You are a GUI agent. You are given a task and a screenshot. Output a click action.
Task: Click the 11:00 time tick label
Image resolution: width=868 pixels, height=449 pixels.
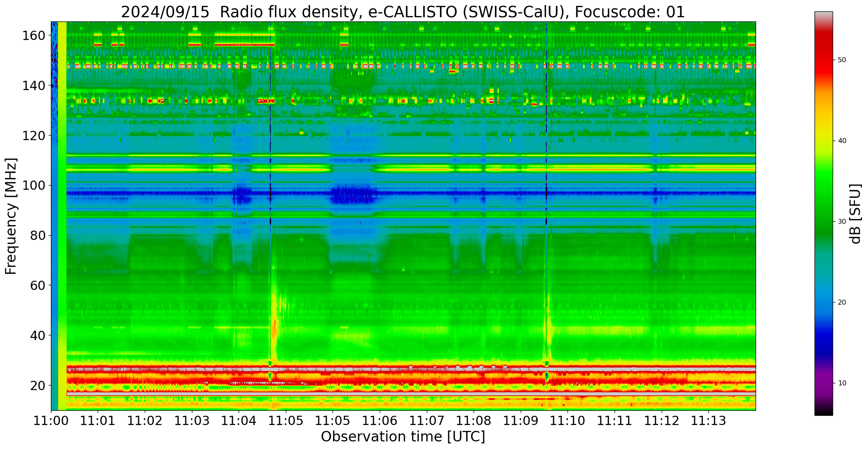tap(51, 421)
